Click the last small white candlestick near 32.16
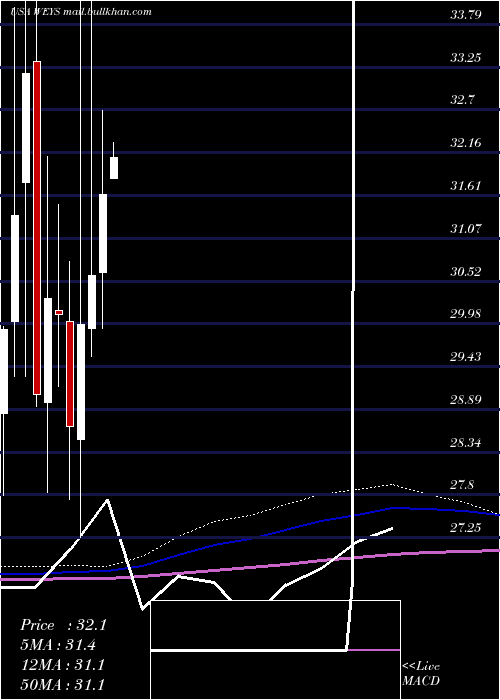Image resolution: width=500 pixels, height=700 pixels. click(114, 168)
